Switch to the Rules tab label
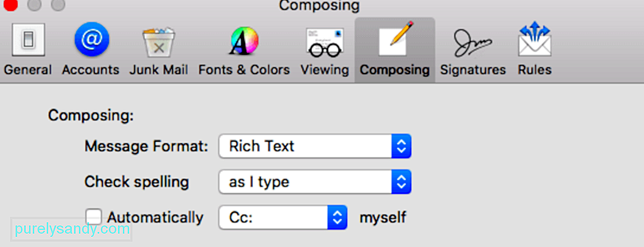Screen dimensions: 644x247 point(535,70)
